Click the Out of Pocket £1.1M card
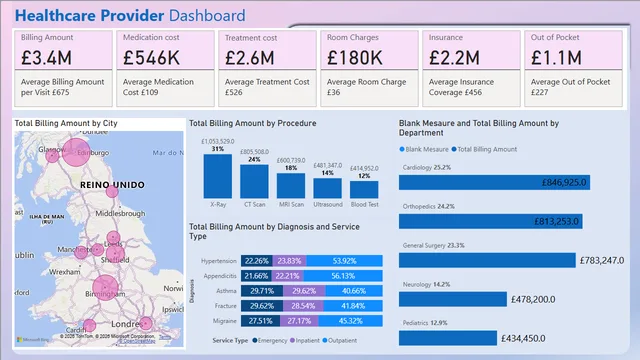Image resolution: width=640 pixels, height=360 pixels. click(x=573, y=50)
